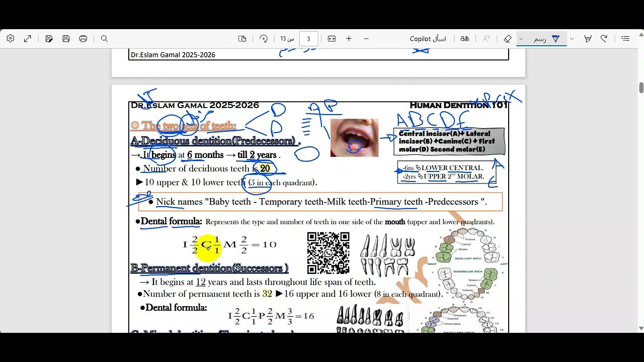Click the text '6 months'
Image resolution: width=644 pixels, height=362 pixels.
205,155
